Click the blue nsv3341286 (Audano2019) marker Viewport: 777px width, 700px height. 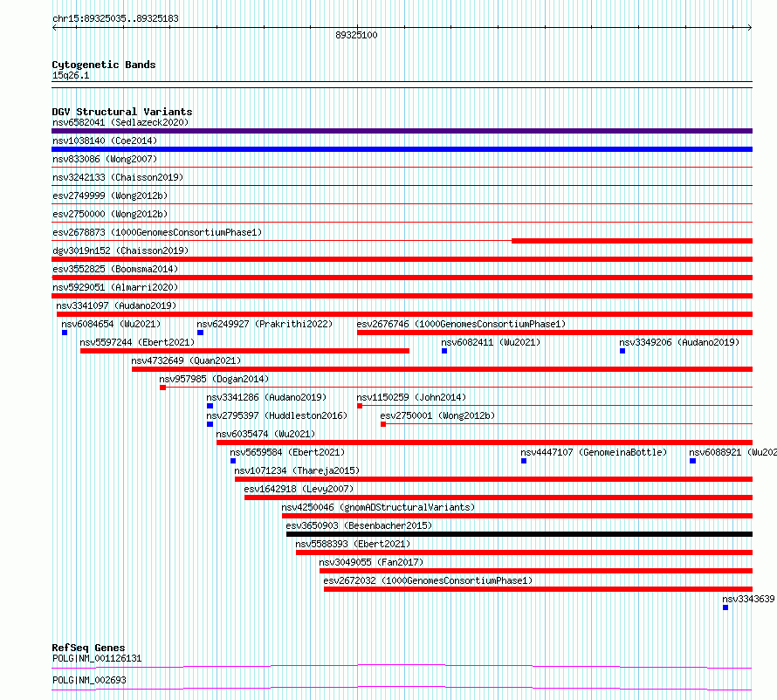210,406
